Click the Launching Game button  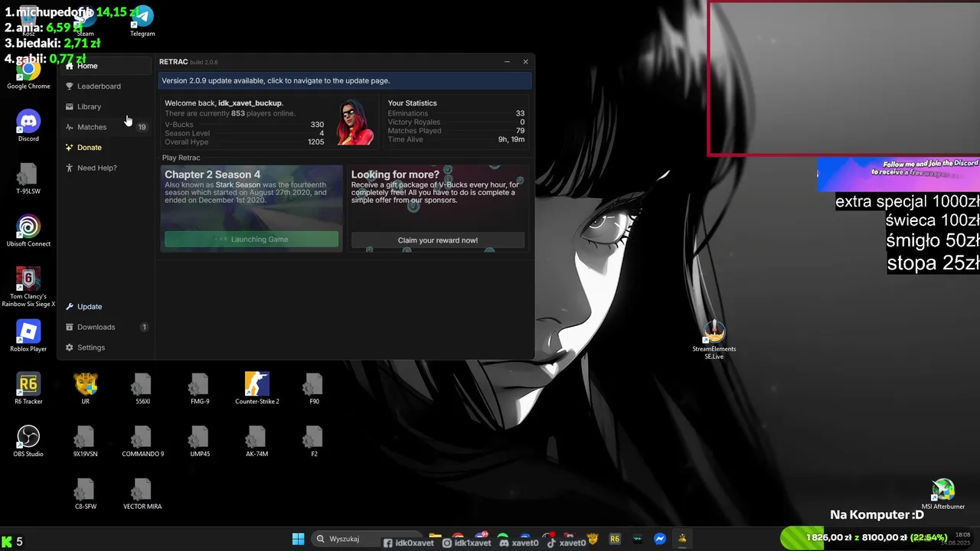[x=251, y=240]
